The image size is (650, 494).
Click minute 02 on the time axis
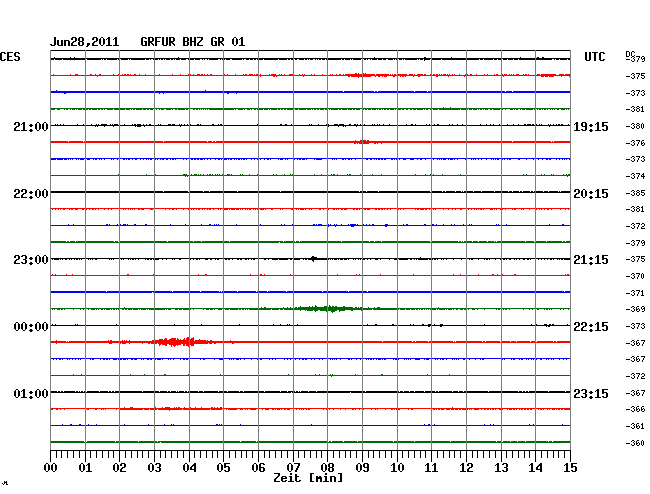(x=119, y=467)
